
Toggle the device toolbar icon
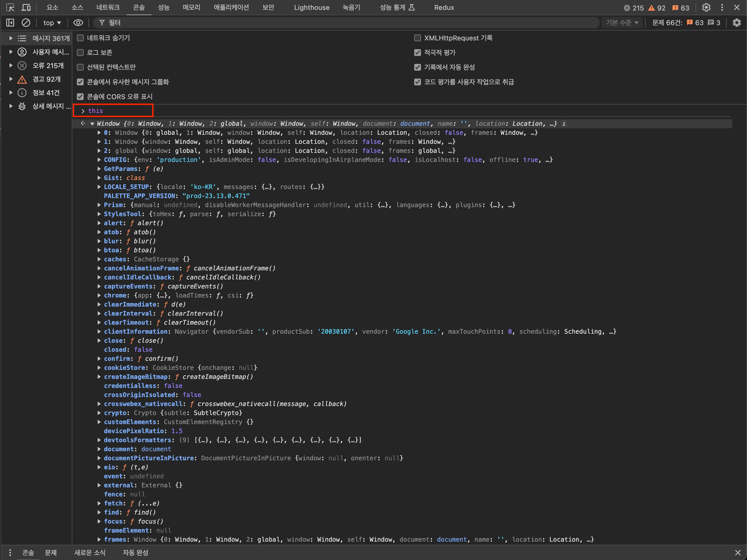26,7
